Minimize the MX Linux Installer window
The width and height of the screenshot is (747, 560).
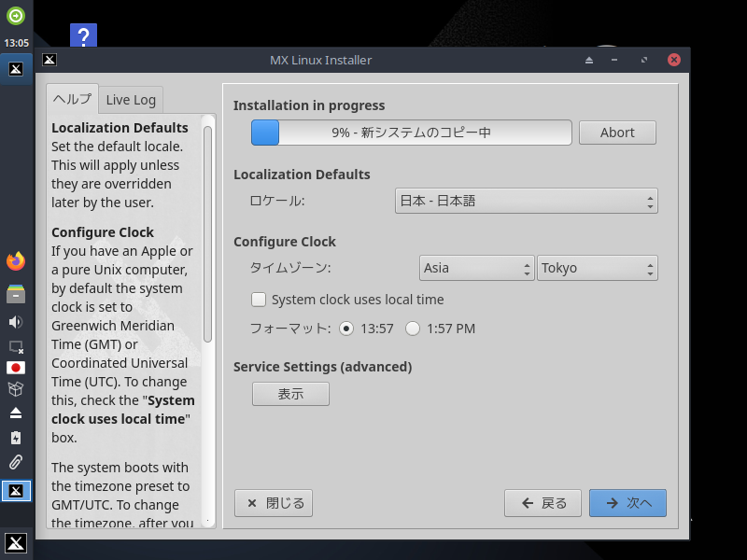614,60
